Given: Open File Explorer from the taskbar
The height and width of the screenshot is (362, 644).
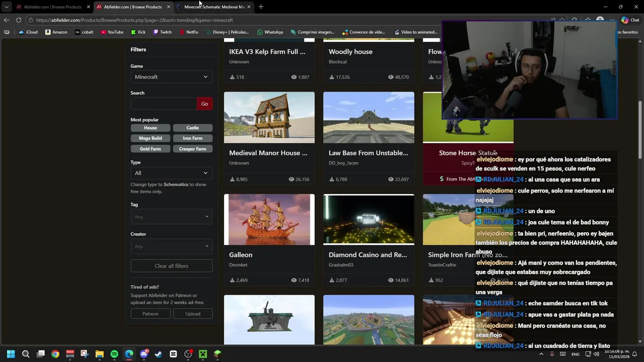Looking at the screenshot, I should [x=100, y=354].
